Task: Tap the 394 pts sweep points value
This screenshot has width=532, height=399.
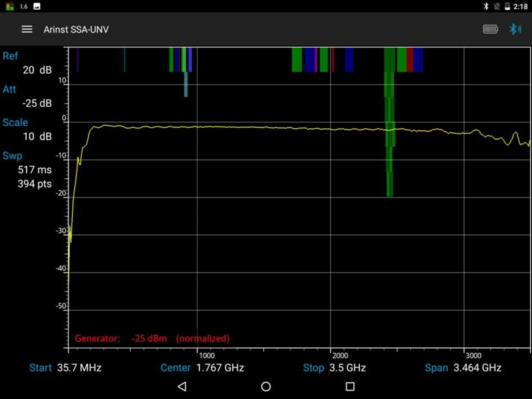Action: tap(34, 184)
